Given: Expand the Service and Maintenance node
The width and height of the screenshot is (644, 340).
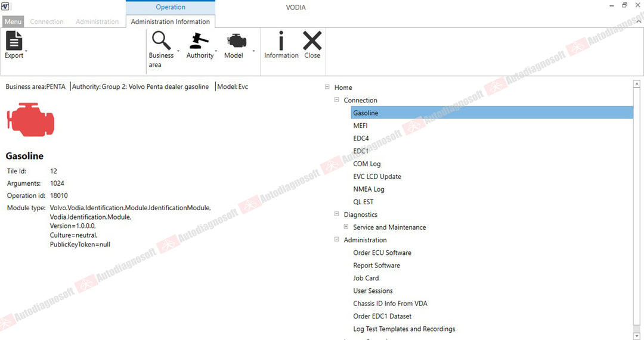Looking at the screenshot, I should coord(346,227).
